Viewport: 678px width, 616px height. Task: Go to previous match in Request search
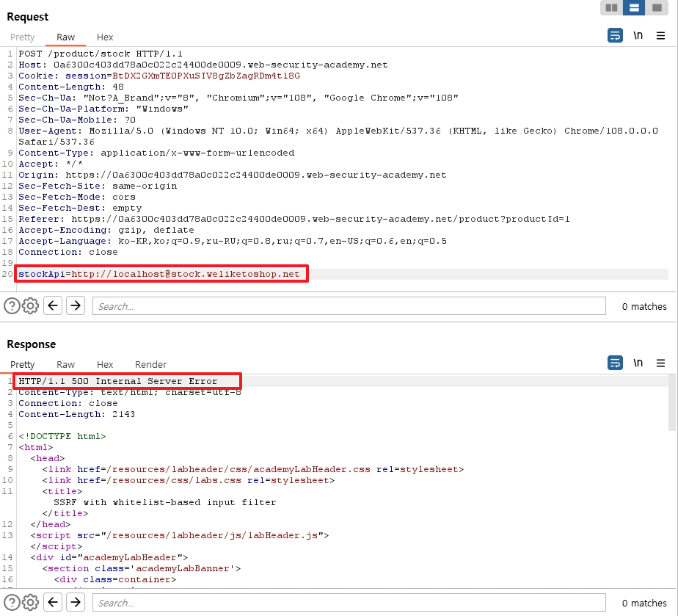point(53,306)
